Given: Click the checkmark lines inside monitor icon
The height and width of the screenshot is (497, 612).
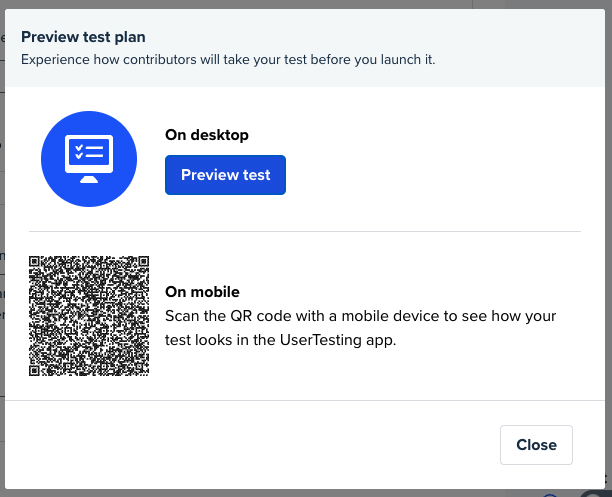Looking at the screenshot, I should click(x=89, y=151).
